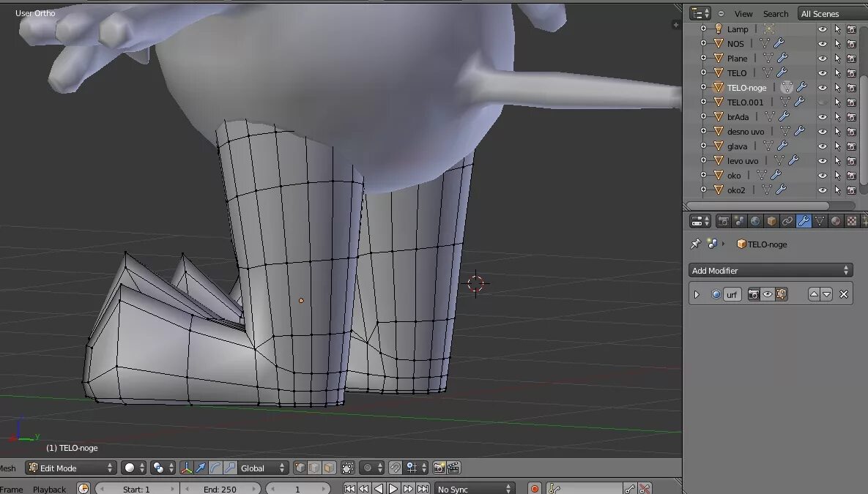This screenshot has height=494, width=868.
Task: Open the Object properties cube tab
Action: click(x=771, y=221)
